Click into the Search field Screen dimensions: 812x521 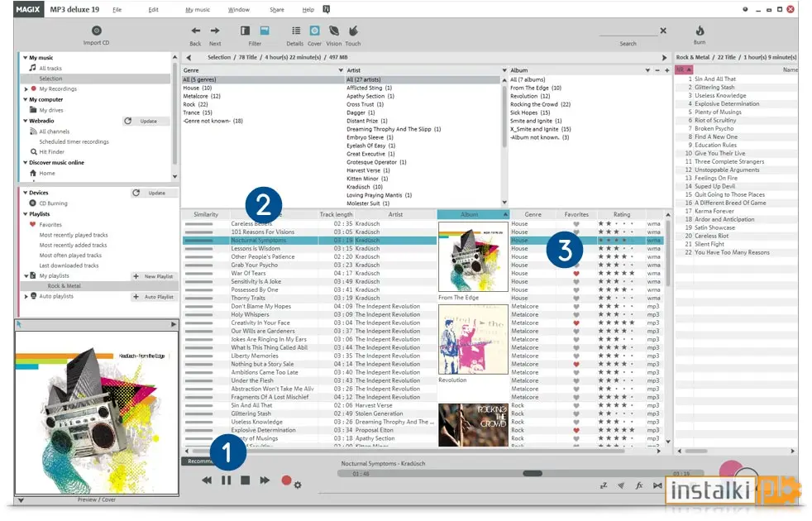coord(628,31)
